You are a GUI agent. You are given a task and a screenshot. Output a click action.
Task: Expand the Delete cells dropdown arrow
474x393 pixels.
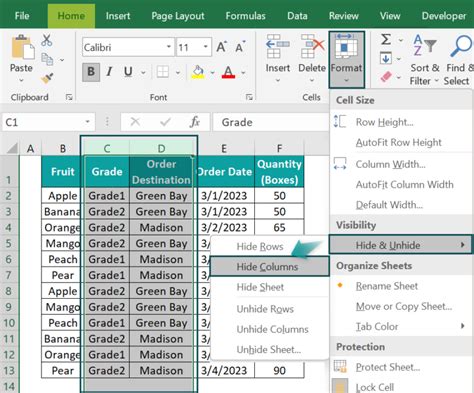point(312,80)
